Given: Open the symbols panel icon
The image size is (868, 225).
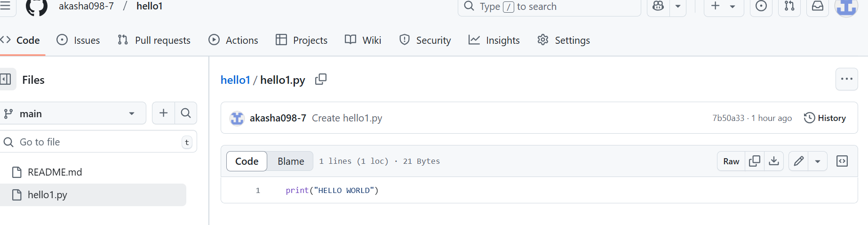Looking at the screenshot, I should [x=842, y=161].
